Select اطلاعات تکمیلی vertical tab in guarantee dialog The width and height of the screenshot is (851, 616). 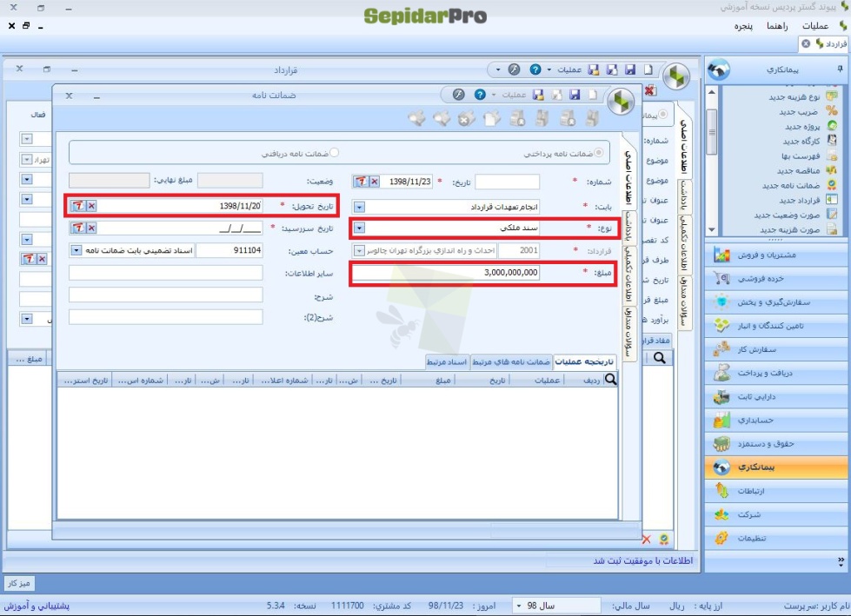(x=629, y=274)
